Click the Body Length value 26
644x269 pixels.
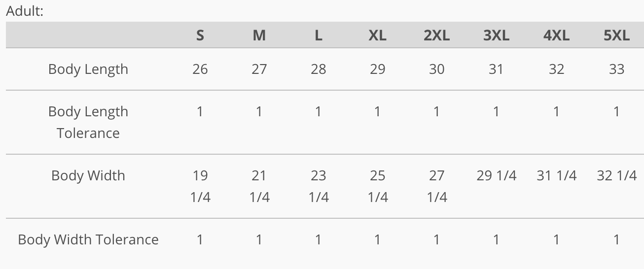tap(200, 69)
